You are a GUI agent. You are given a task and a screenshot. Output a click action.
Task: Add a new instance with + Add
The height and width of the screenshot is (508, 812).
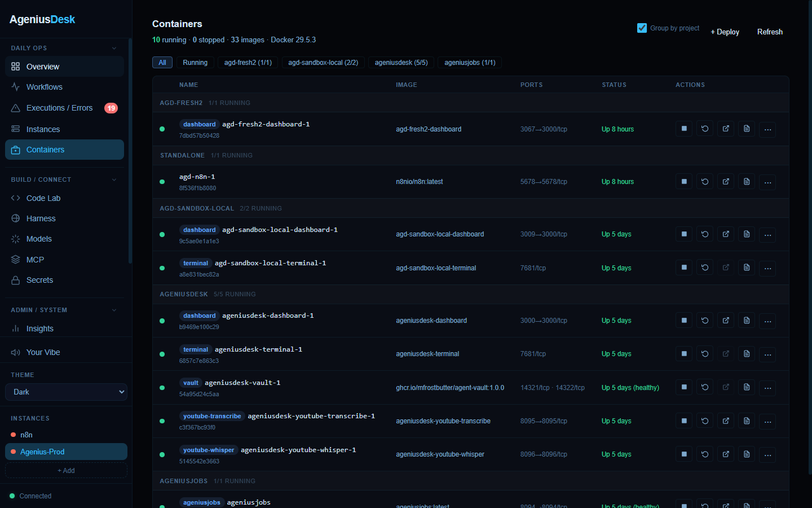click(66, 470)
